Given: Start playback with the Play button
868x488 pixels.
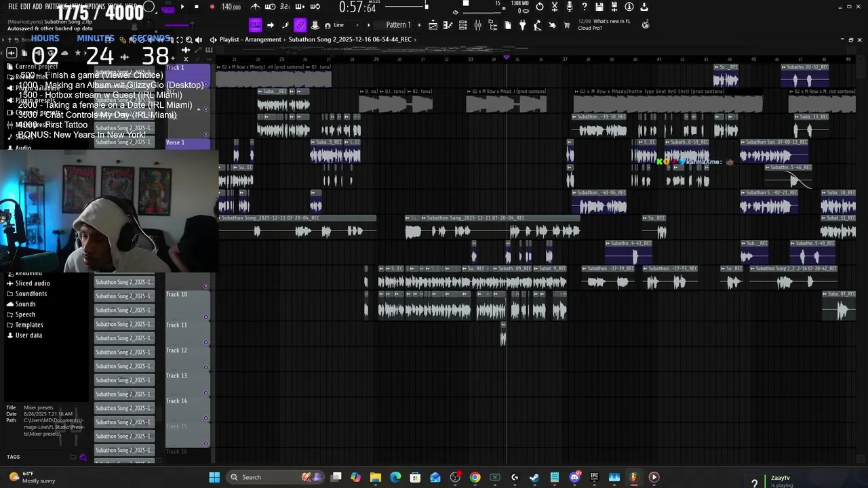Looking at the screenshot, I should click(182, 7).
